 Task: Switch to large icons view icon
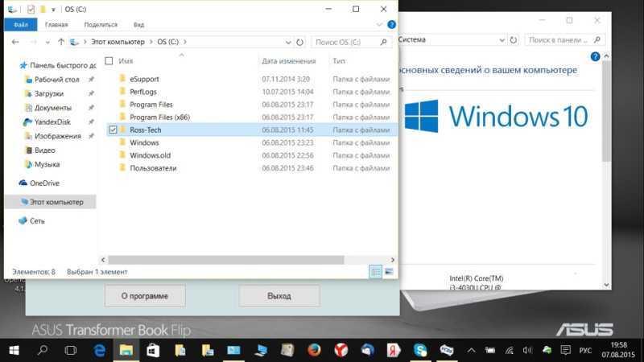point(389,272)
